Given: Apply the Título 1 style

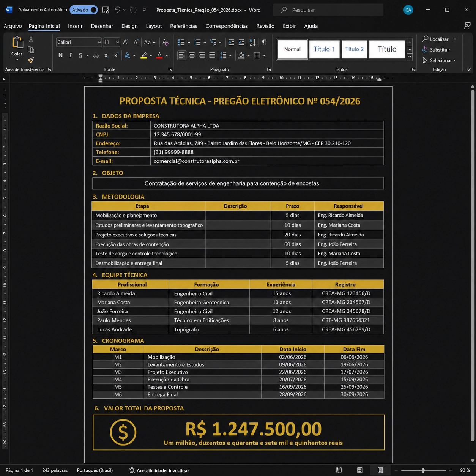Looking at the screenshot, I should [324, 49].
